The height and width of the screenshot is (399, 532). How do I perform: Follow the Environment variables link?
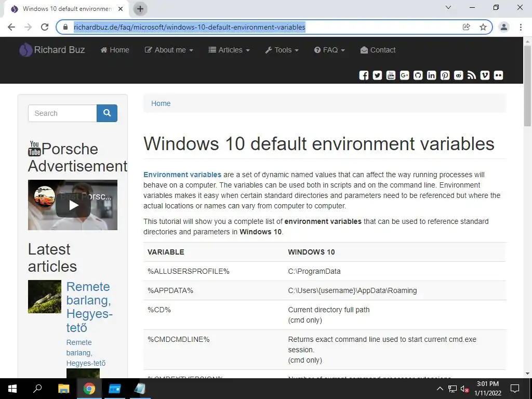click(182, 175)
